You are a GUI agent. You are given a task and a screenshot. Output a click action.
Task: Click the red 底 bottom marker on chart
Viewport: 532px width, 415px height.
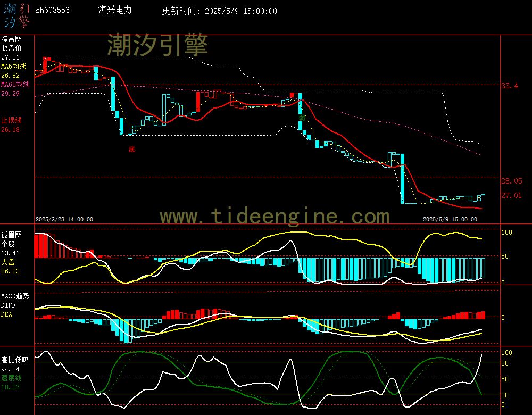[132, 149]
